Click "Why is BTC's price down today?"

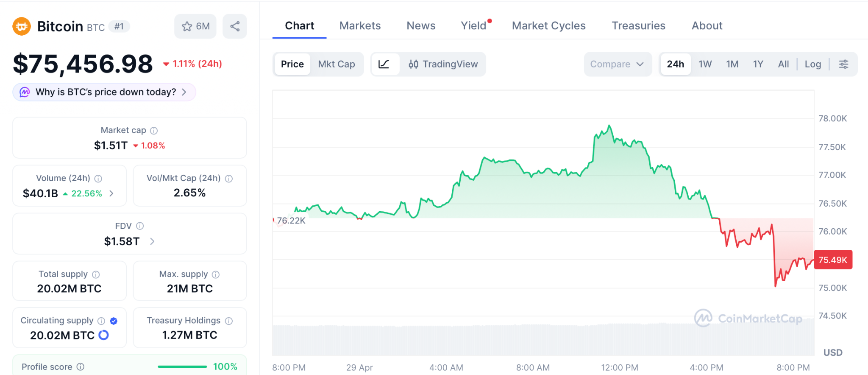pyautogui.click(x=105, y=92)
